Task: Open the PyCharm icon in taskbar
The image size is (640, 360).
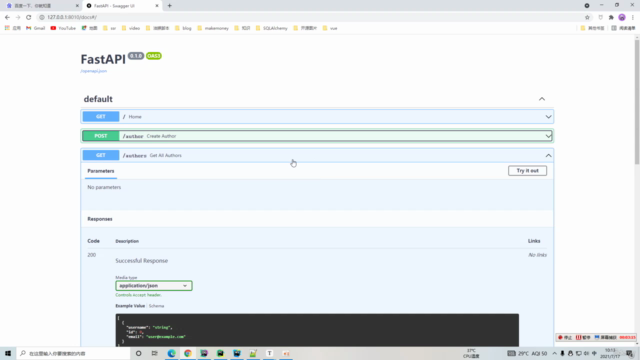Action: (220, 353)
